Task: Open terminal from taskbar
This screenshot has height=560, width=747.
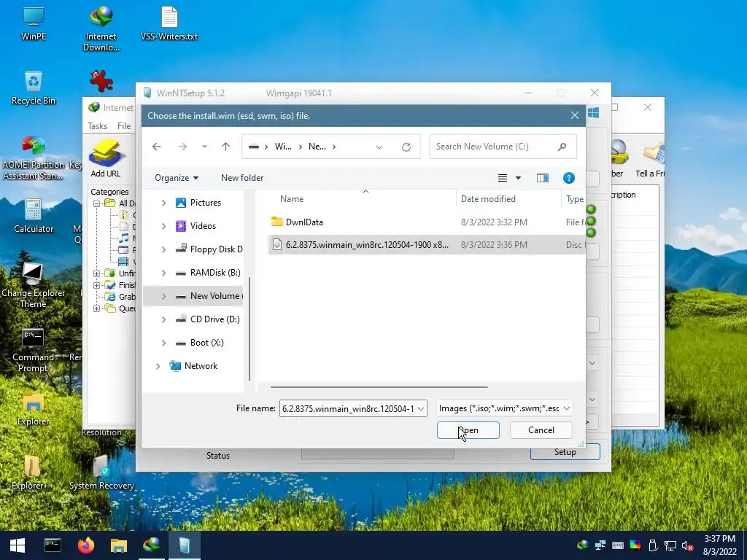Action: point(53,545)
